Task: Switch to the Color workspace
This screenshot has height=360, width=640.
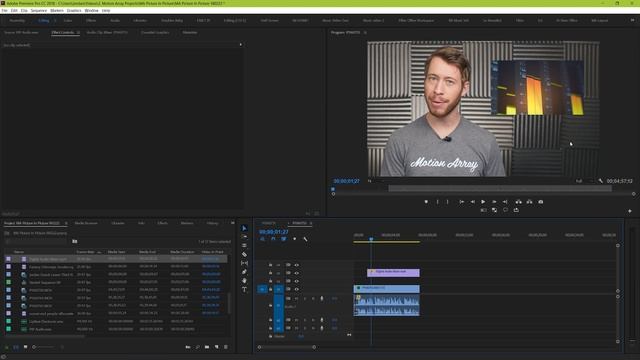Action: (68, 20)
